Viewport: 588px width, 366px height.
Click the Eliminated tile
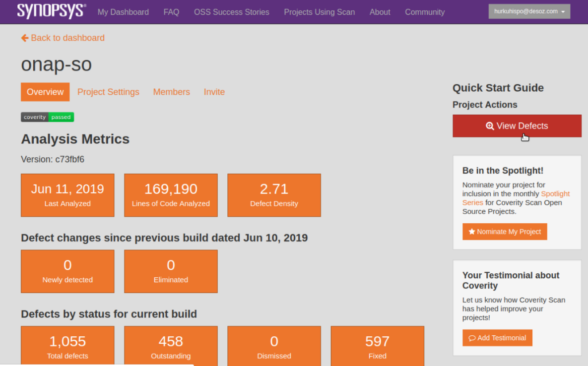(x=171, y=271)
